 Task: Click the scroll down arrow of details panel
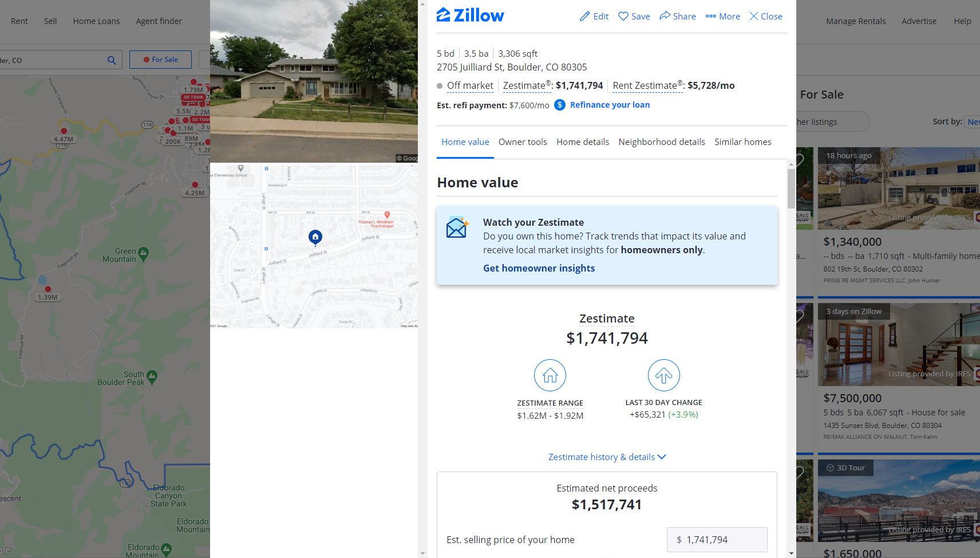(x=791, y=553)
